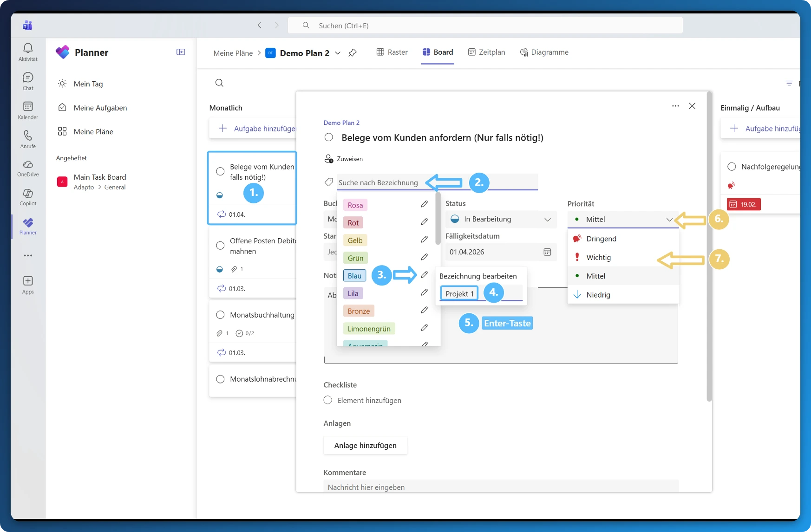Image resolution: width=811 pixels, height=532 pixels.
Task: Edit the Grün label pencil icon
Action: [424, 257]
